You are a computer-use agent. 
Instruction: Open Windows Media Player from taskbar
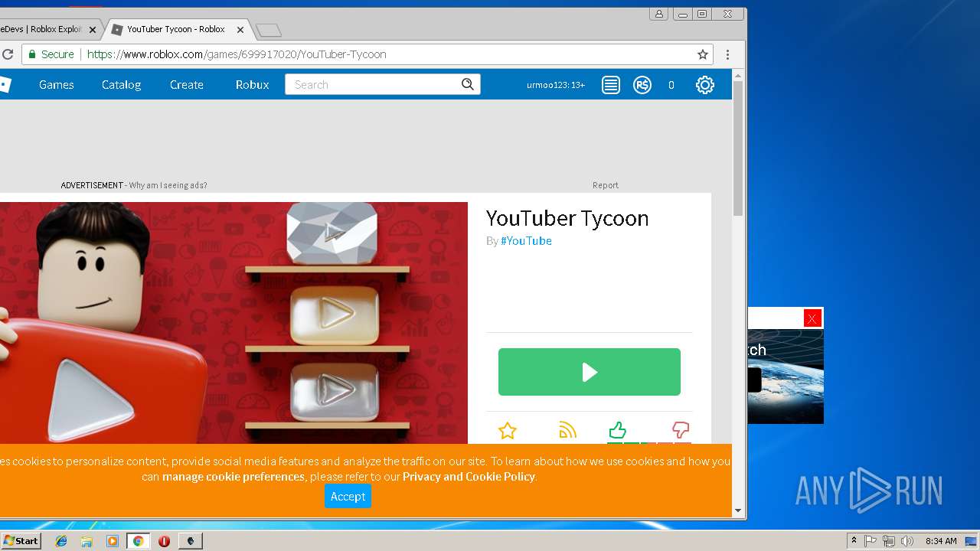(113, 541)
